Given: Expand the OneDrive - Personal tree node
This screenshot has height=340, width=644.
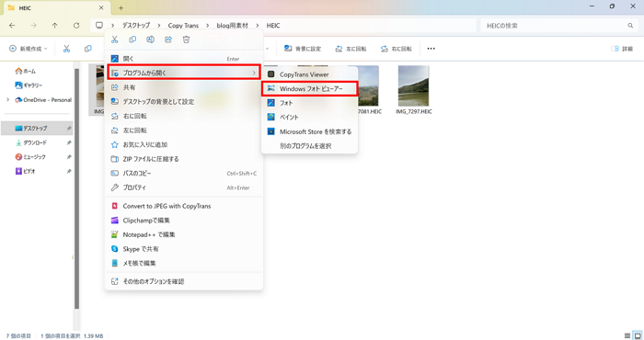Looking at the screenshot, I should pyautogui.click(x=7, y=99).
